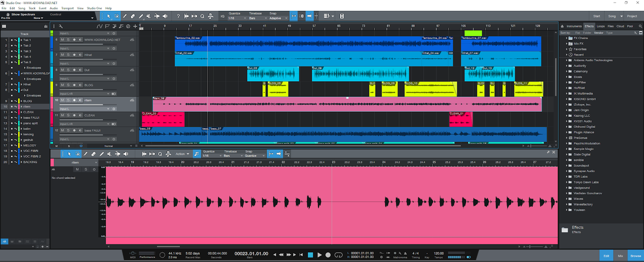The width and height of the screenshot is (644, 262).
Task: Mute the Hihat track
Action: coord(62,55)
